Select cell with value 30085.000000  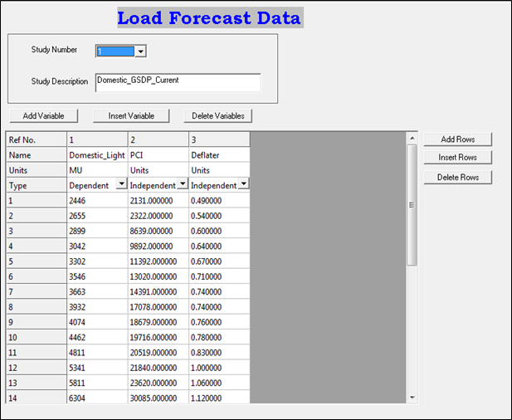pos(158,397)
